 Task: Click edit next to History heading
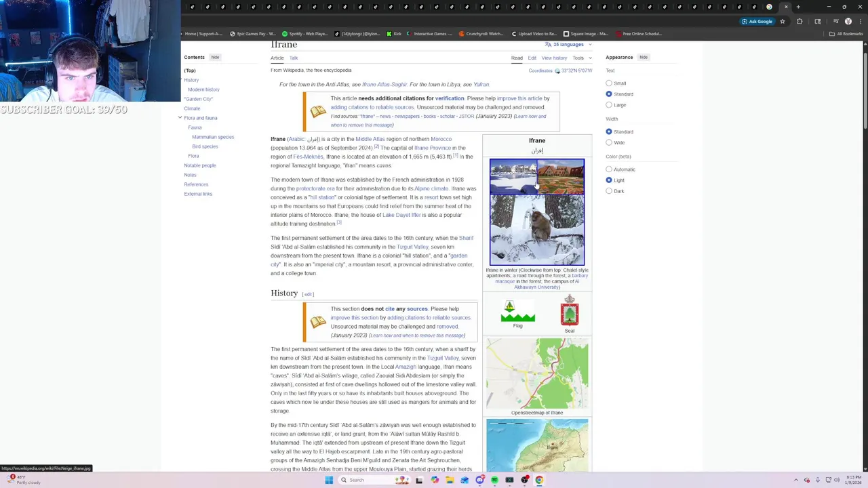[x=308, y=294]
